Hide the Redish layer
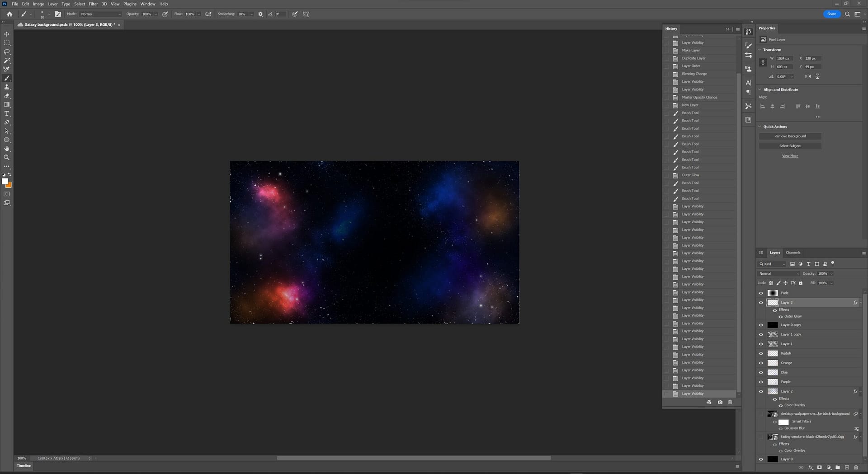This screenshot has height=474, width=868. coord(761,353)
